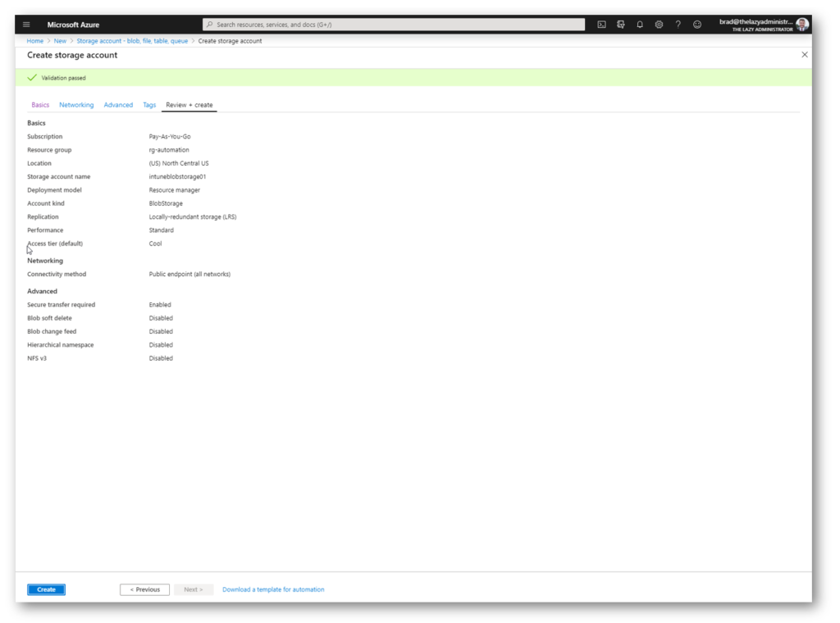The height and width of the screenshot is (623, 840).
Task: Click the Microsoft Azure logo text
Action: 73,25
